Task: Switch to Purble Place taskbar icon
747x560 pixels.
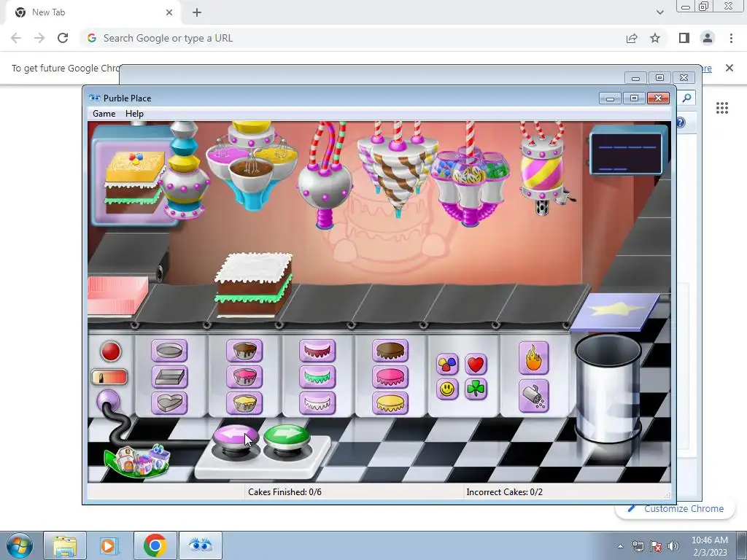Action: click(201, 545)
